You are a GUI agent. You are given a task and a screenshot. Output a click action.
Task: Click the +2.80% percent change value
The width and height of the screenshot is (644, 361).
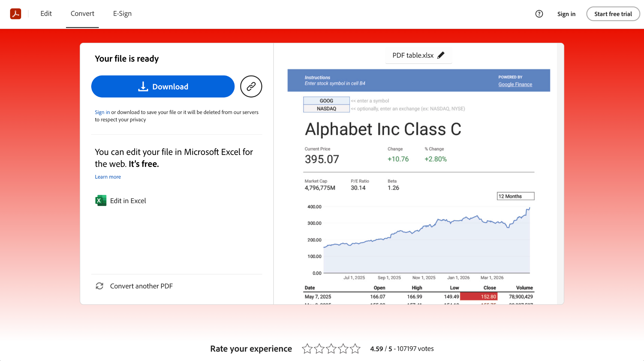(436, 159)
